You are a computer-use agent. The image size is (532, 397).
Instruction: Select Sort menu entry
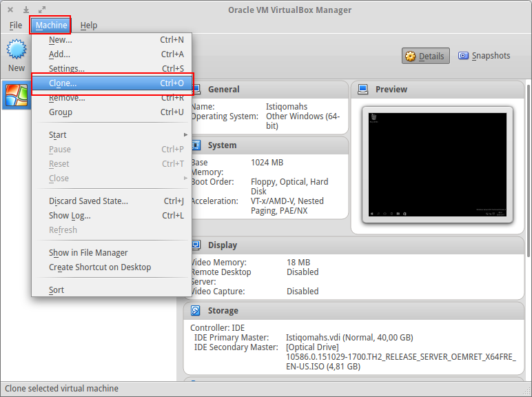(112, 290)
